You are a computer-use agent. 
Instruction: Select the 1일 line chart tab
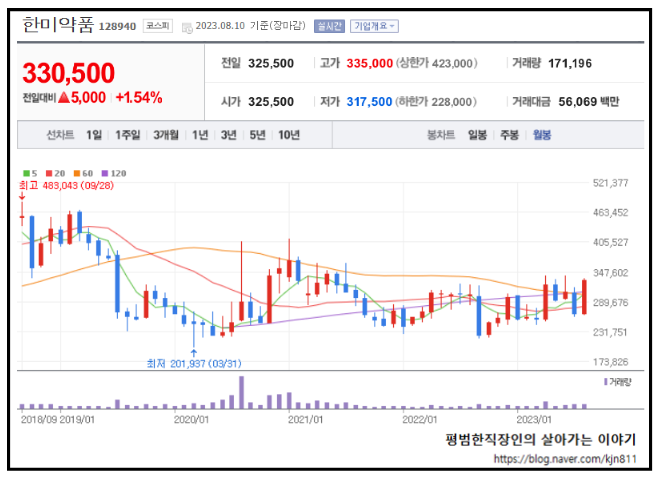(x=94, y=135)
